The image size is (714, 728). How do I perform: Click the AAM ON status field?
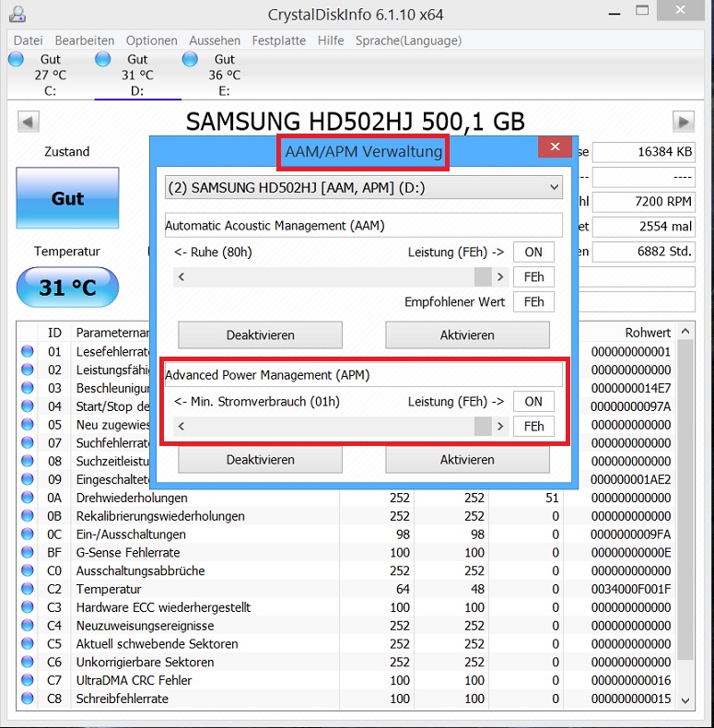coord(533,252)
